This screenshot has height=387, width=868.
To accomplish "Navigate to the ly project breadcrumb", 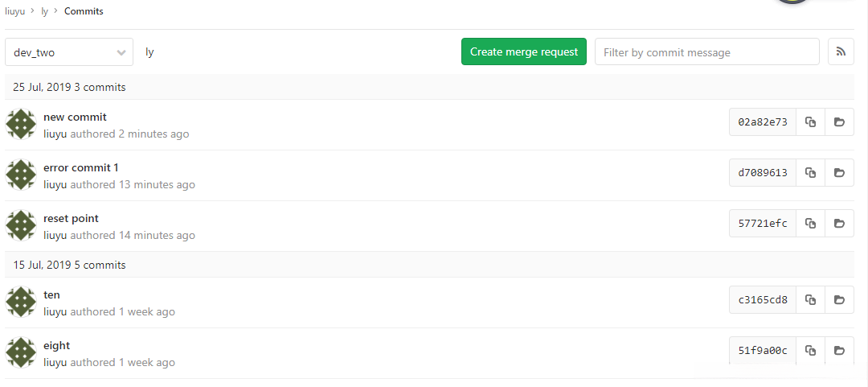I will [45, 11].
